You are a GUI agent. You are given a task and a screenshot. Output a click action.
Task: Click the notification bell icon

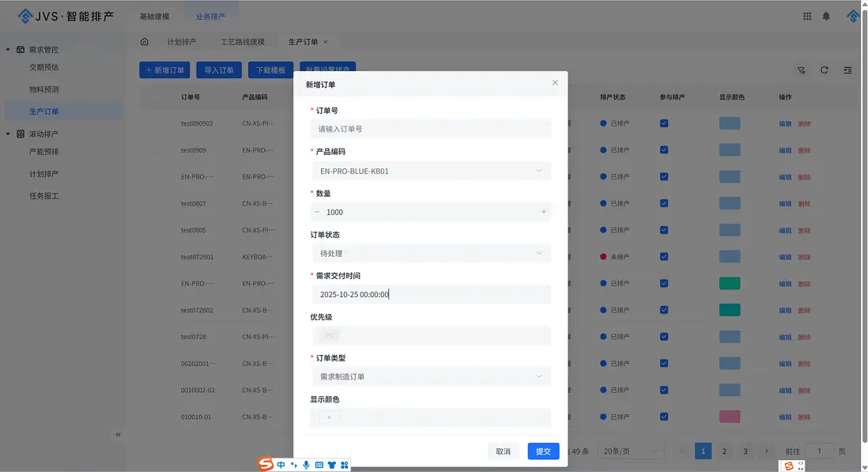[826, 16]
